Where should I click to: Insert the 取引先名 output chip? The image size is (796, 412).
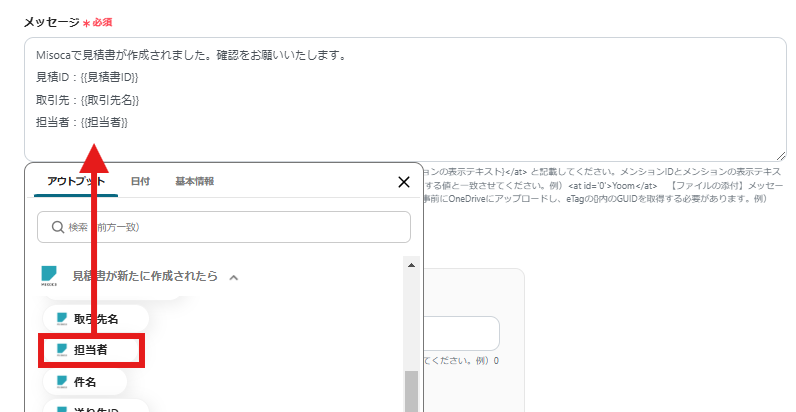coord(96,319)
